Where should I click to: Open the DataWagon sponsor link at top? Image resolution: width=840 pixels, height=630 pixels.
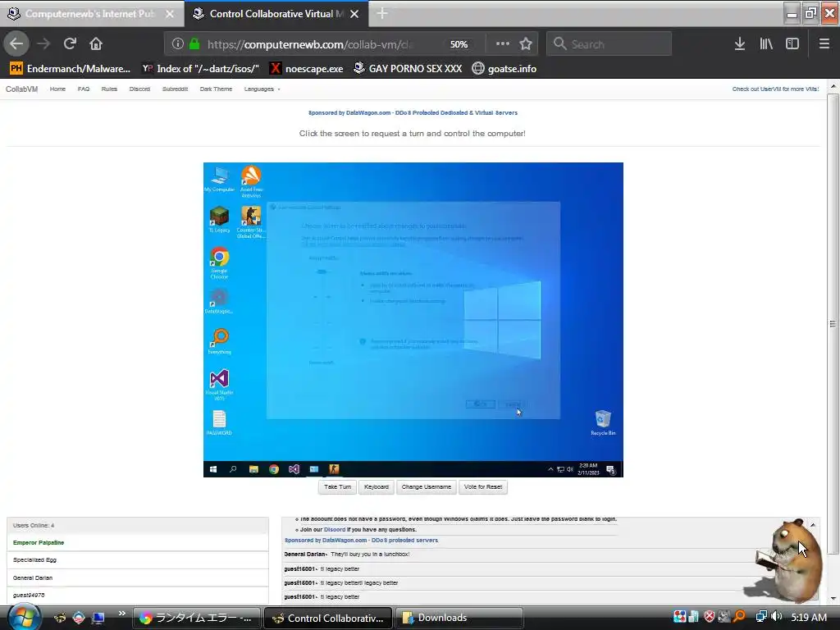point(413,112)
